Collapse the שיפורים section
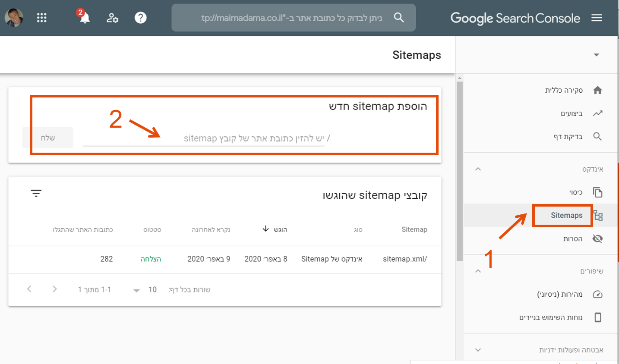The height and width of the screenshot is (364, 619). pos(478,271)
